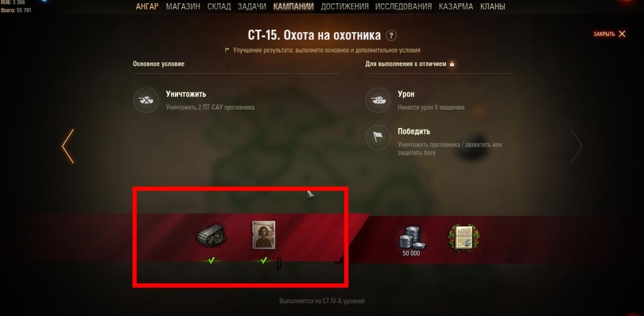Click the Уничтожить condition tank icon

(x=144, y=100)
